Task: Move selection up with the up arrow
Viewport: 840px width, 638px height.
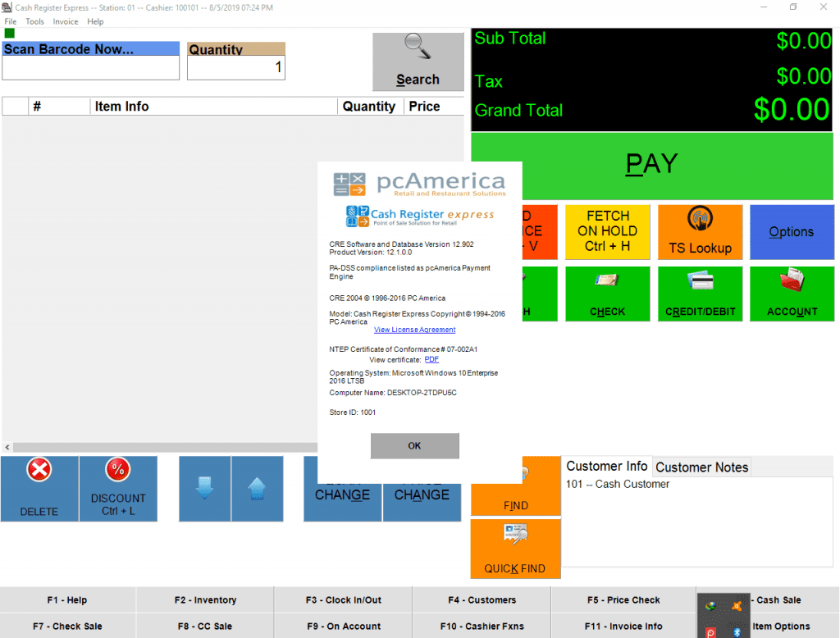Action: [x=257, y=489]
